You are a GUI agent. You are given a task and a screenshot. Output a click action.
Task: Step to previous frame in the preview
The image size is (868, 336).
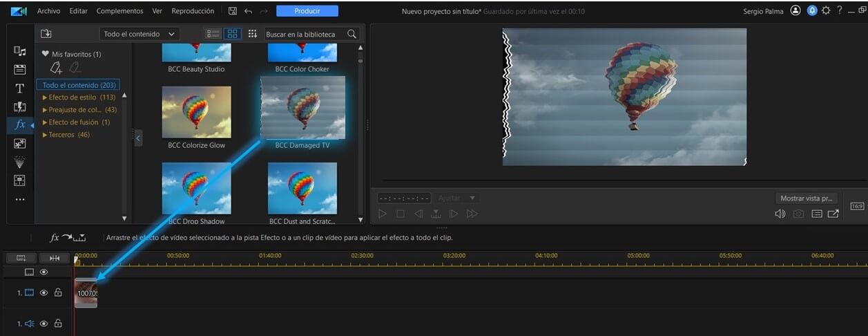418,214
